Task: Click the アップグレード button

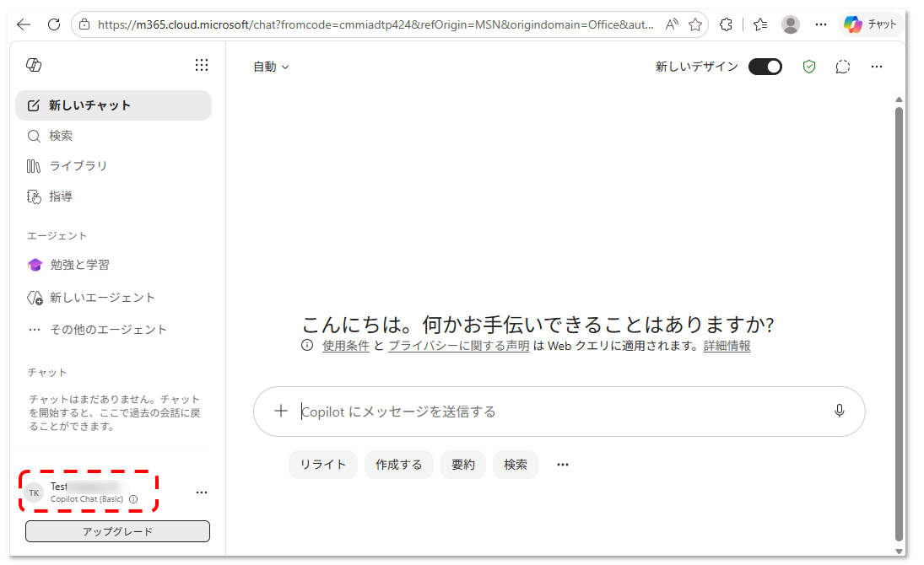Action: click(x=117, y=531)
